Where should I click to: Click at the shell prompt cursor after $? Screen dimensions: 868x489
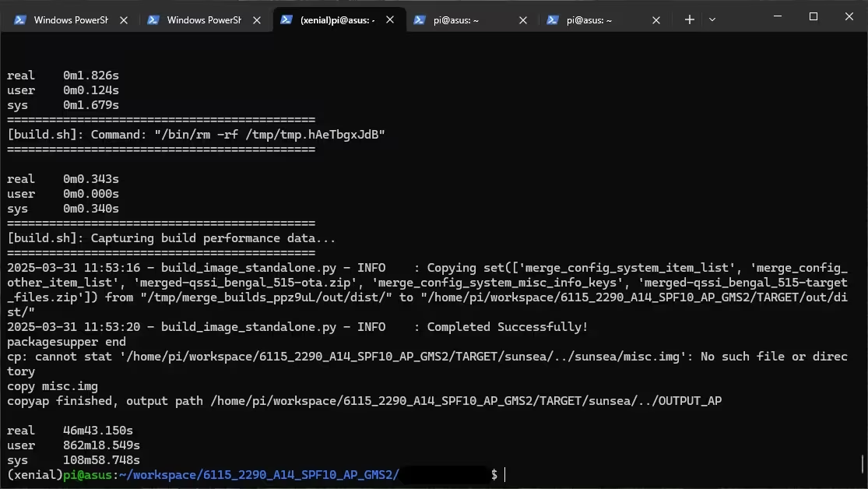click(x=505, y=475)
